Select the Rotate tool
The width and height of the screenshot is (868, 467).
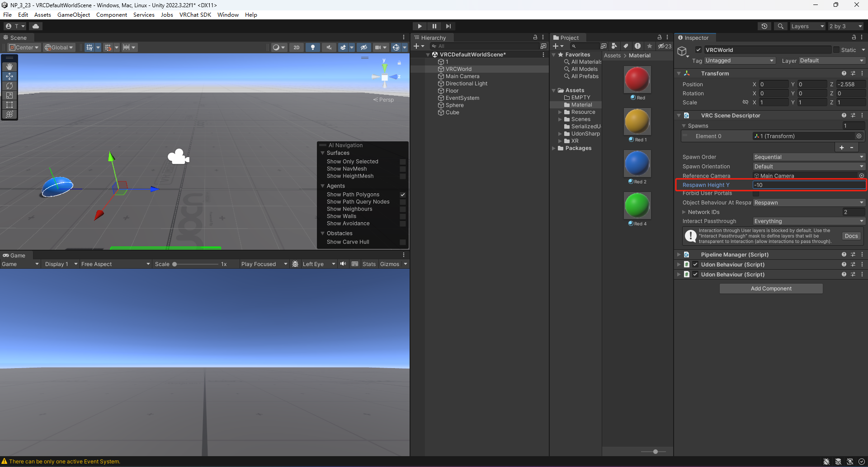click(x=9, y=86)
